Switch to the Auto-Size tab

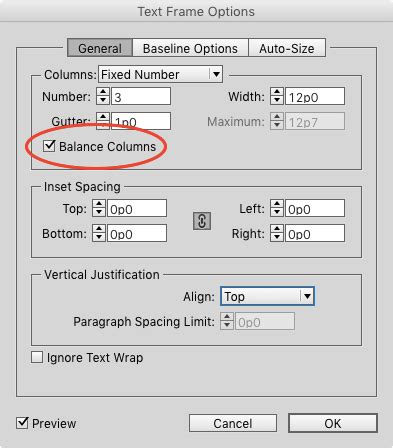(287, 48)
